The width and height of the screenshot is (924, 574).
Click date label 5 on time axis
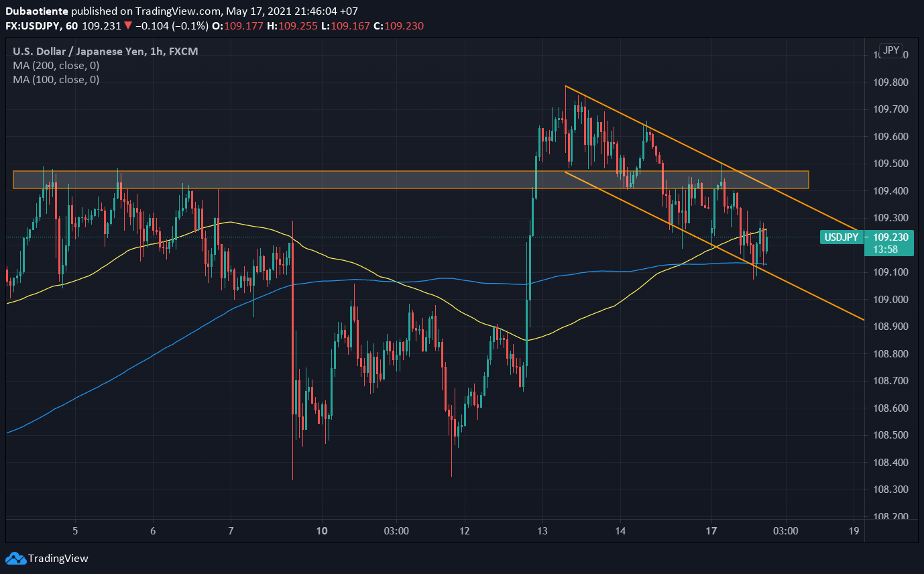click(x=75, y=530)
